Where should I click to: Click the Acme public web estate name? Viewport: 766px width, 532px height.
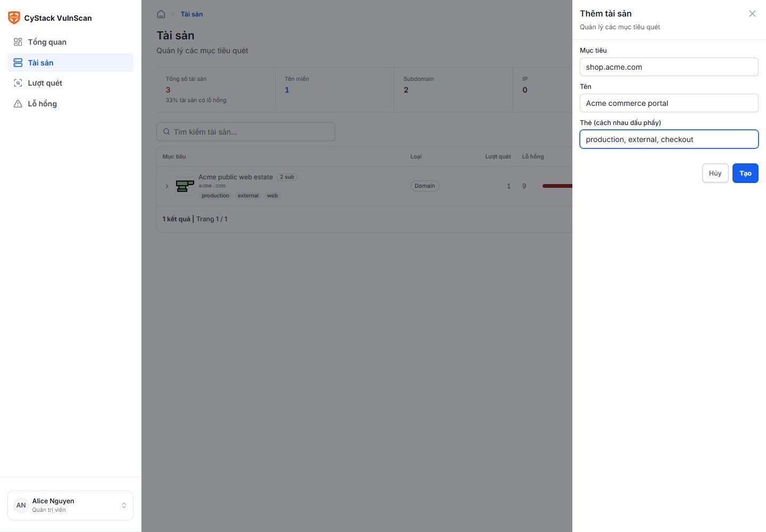tap(236, 177)
